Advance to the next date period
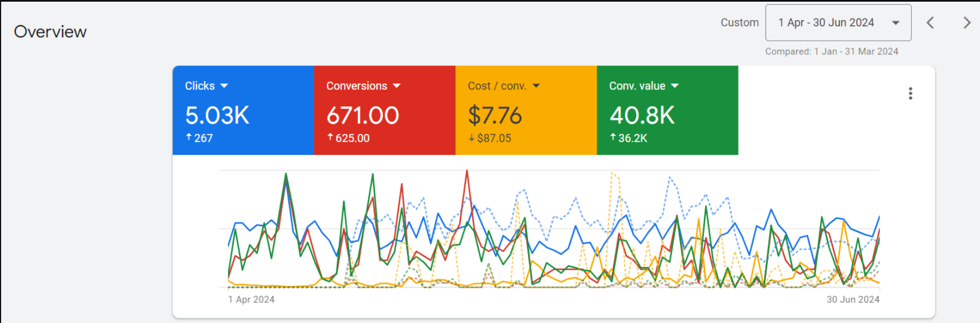The image size is (980, 323). [967, 23]
